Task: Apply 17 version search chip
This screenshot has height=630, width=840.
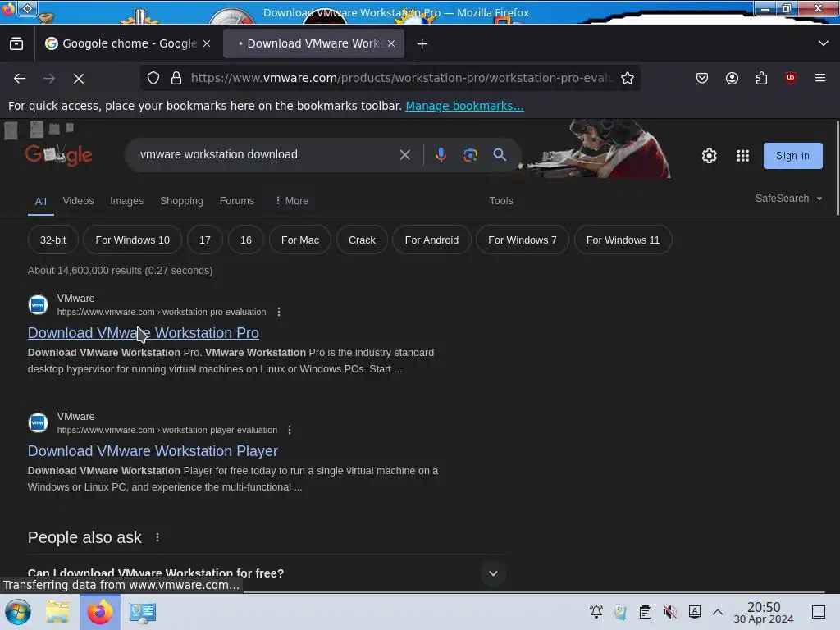Action: [204, 240]
